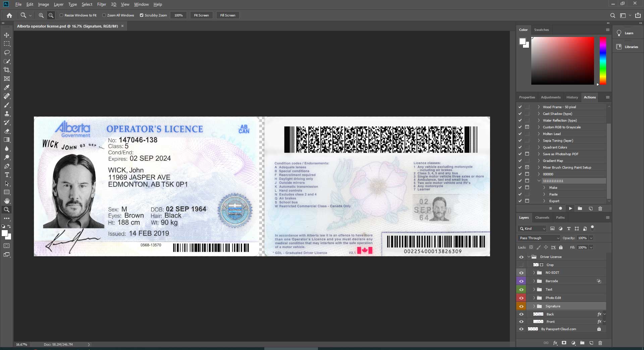Select the Lasso tool
The height and width of the screenshot is (350, 644).
click(x=7, y=52)
